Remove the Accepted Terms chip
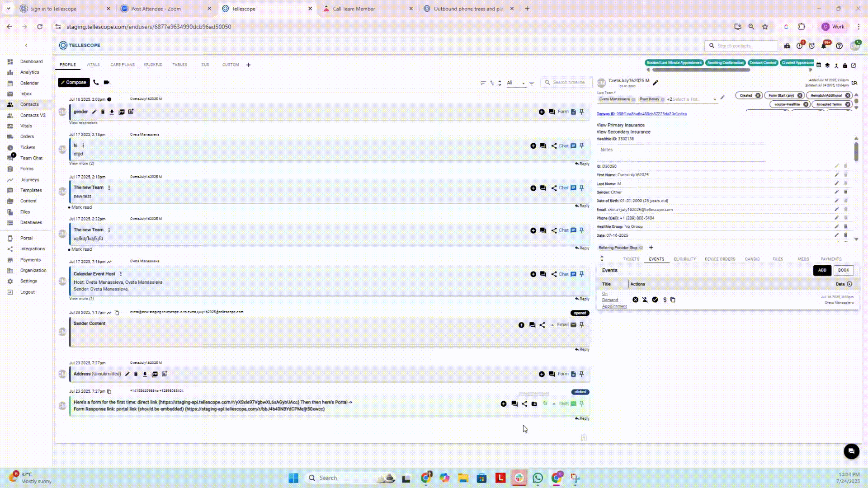Viewport: 868px width, 488px height. point(848,104)
